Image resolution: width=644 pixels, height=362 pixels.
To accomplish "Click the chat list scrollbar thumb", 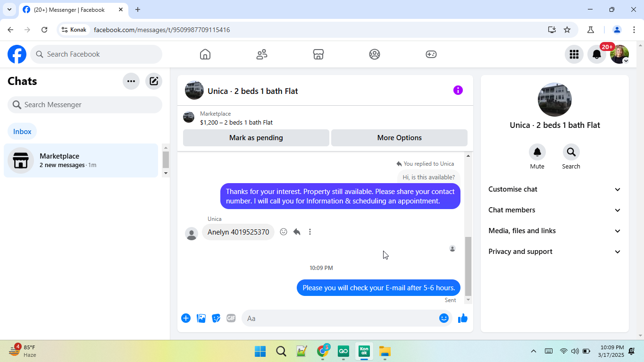I will click(166, 160).
